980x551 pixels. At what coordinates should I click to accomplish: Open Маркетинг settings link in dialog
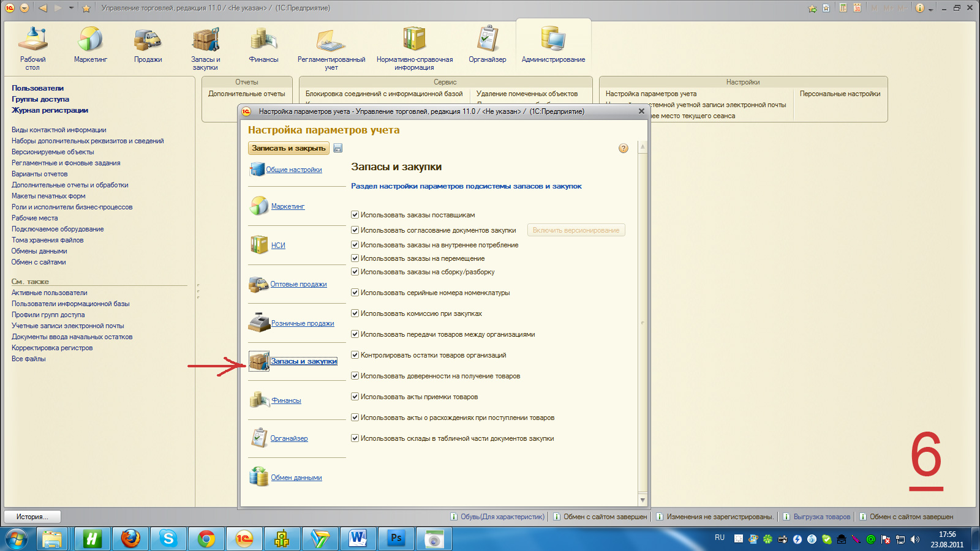288,206
